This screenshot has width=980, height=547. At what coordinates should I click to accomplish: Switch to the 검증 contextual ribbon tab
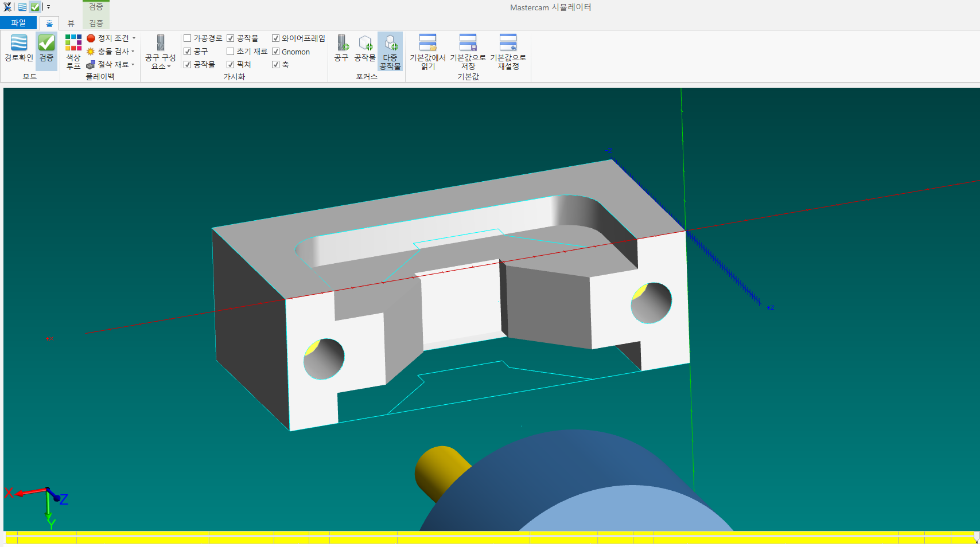(x=96, y=23)
